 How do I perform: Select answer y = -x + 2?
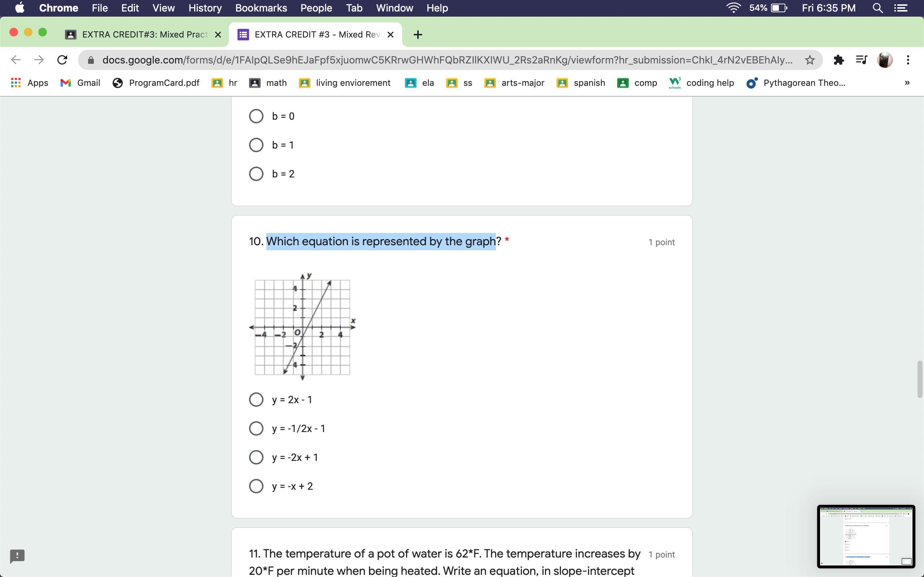(256, 486)
